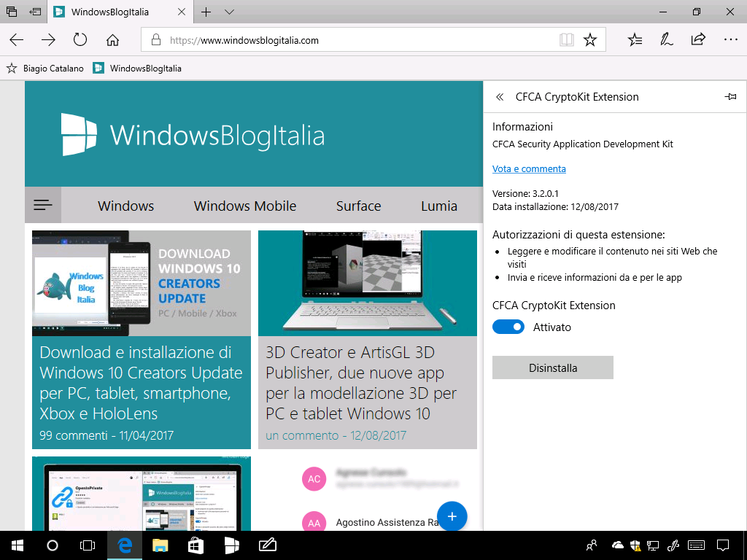
Task: Select the AC avatar contact
Action: tap(314, 478)
